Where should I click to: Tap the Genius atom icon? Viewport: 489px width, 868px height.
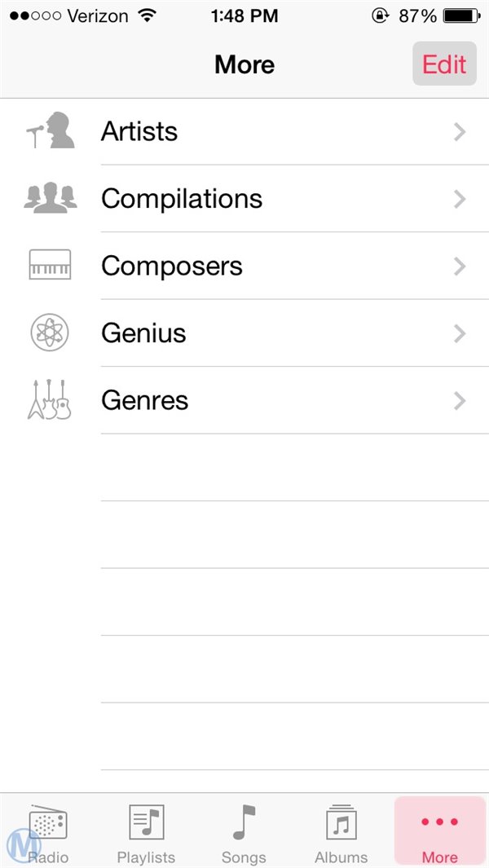tap(50, 333)
